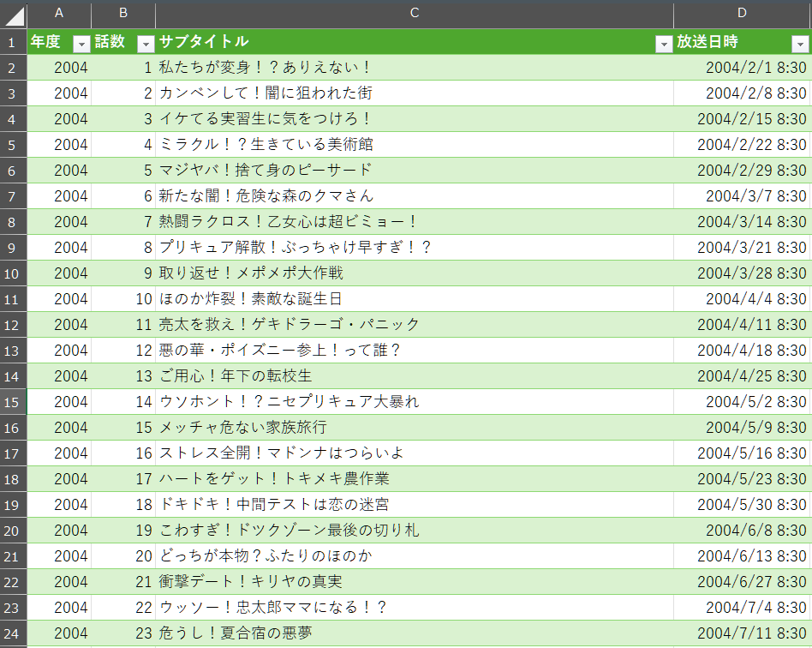Select row 1 header

tap(13, 42)
